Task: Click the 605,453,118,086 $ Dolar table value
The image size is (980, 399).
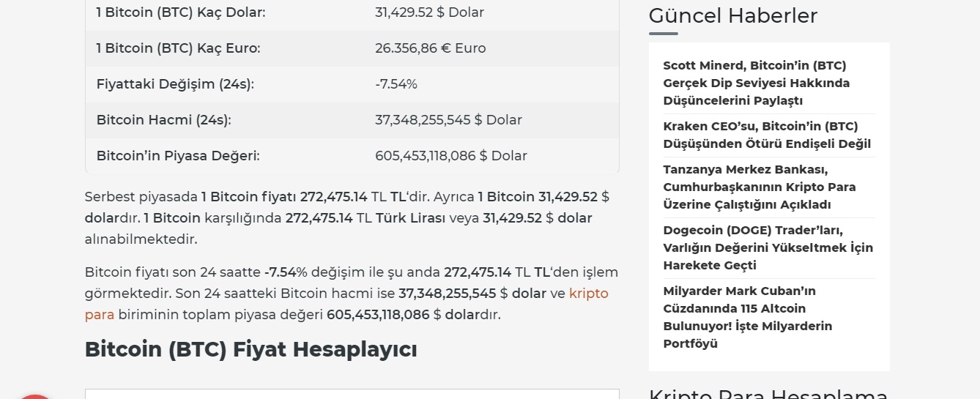Action: point(451,156)
